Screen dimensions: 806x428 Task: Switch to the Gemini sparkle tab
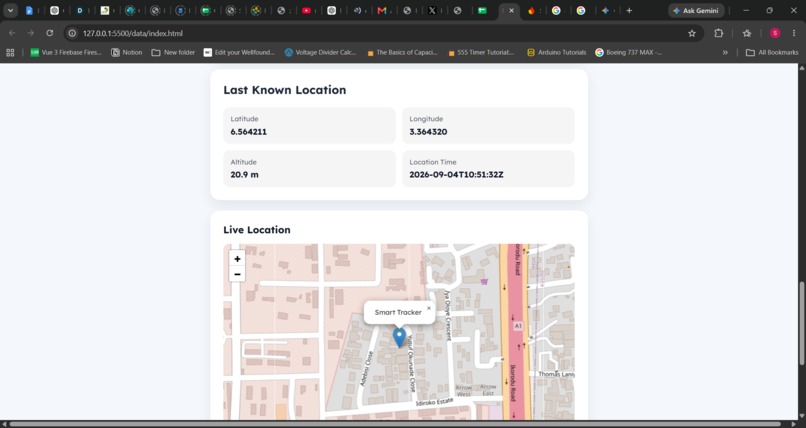click(606, 10)
